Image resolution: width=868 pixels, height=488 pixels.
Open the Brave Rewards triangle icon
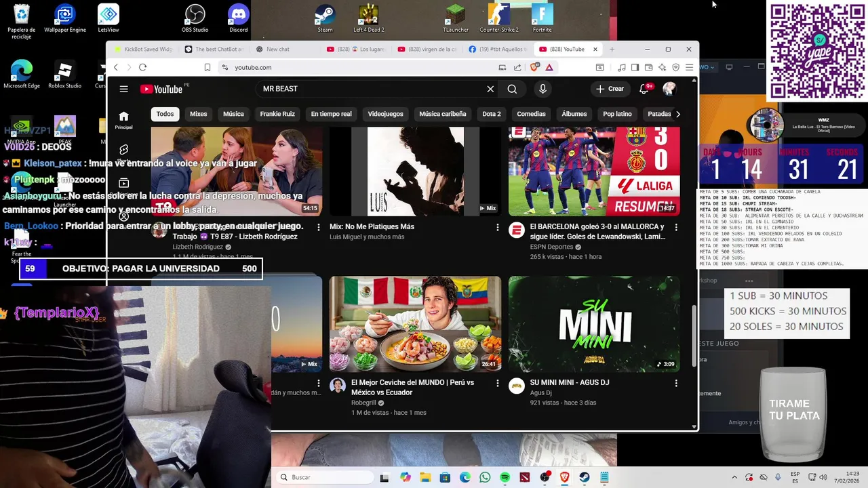[x=549, y=67]
